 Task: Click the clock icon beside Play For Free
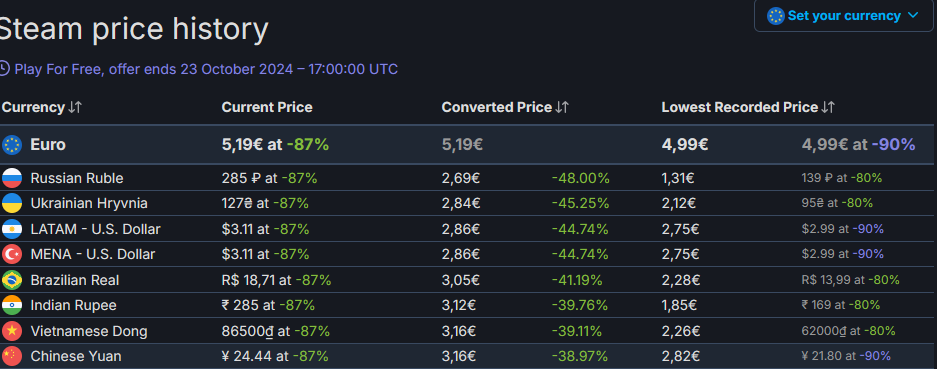(x=4, y=69)
